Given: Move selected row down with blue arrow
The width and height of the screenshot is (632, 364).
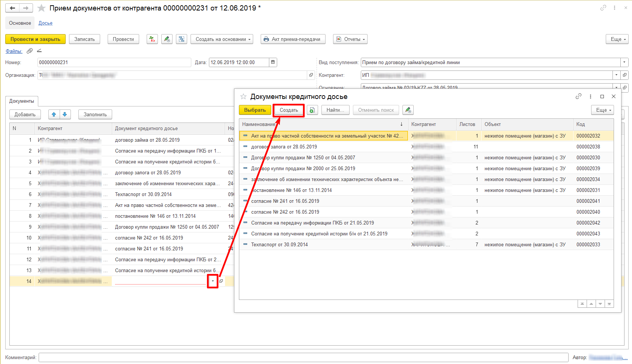Looking at the screenshot, I should click(x=65, y=114).
